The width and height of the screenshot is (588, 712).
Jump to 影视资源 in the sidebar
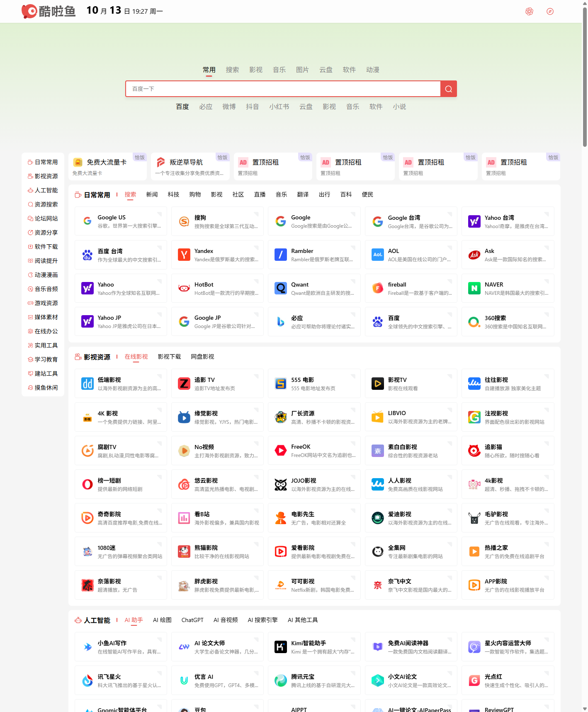click(x=43, y=176)
